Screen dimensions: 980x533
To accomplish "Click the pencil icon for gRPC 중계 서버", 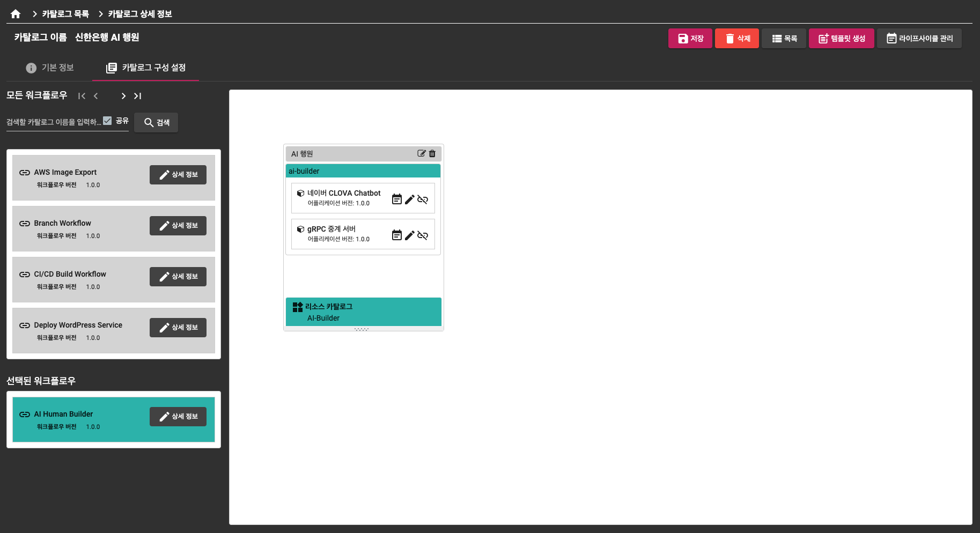I will point(410,235).
